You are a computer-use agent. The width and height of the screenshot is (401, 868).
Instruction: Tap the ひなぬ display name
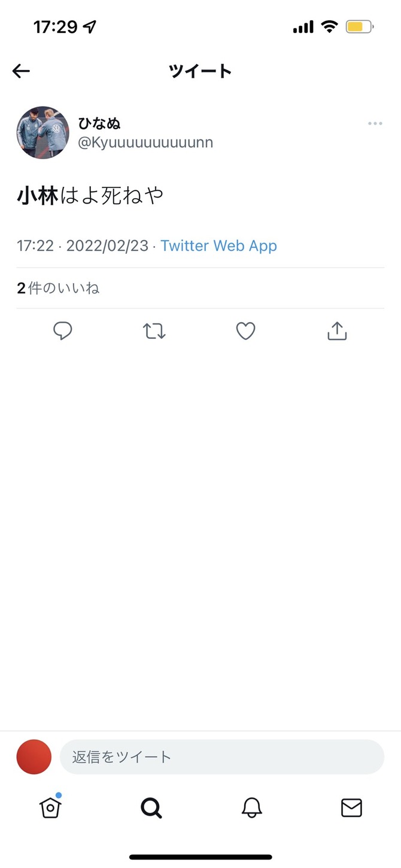click(99, 123)
